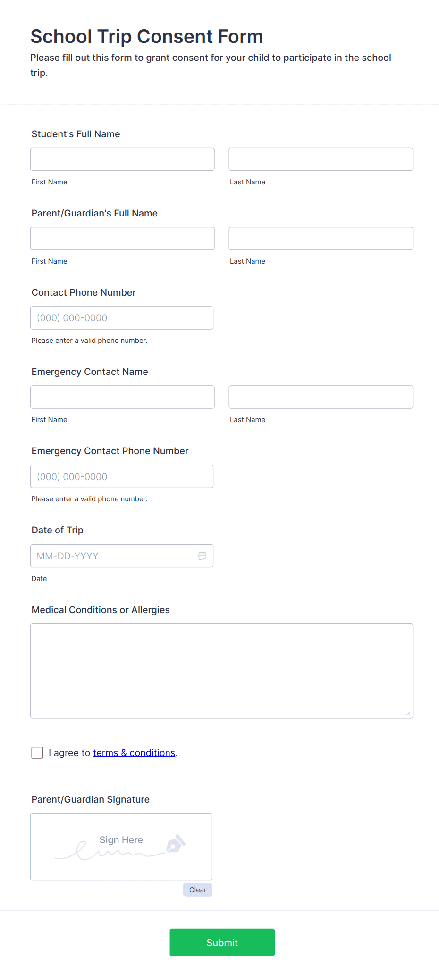Select the Emergency Contact First Name field

[122, 397]
